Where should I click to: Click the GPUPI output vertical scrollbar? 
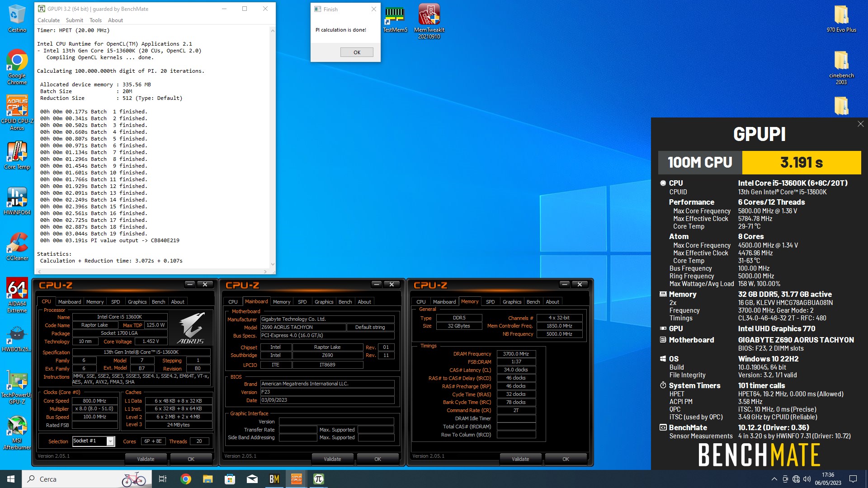[272, 147]
